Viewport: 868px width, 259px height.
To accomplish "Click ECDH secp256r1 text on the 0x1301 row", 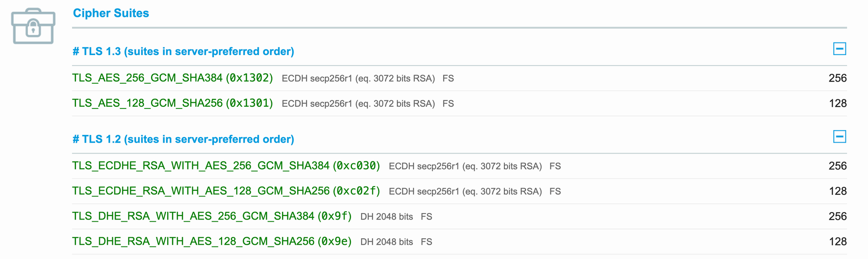I will click(x=317, y=104).
